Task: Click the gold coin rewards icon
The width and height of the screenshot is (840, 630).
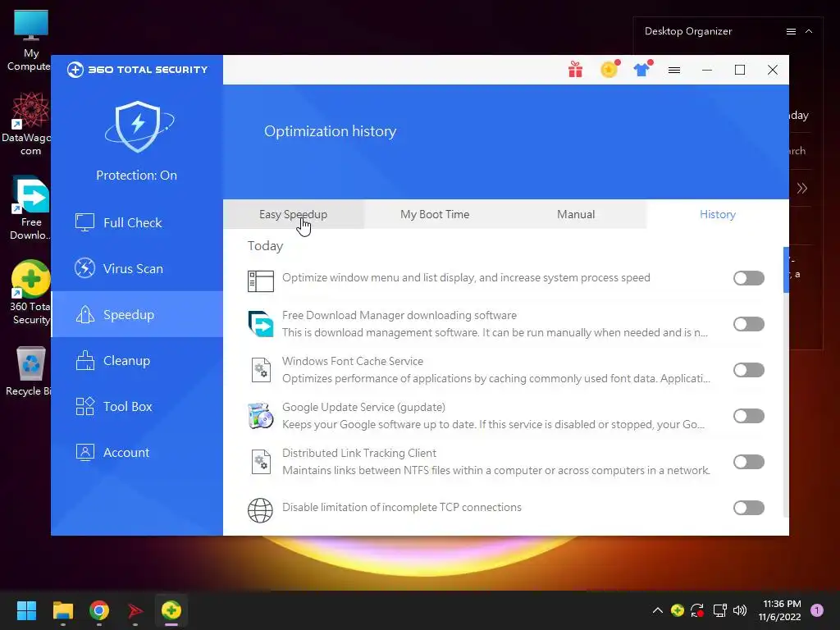Action: point(609,69)
